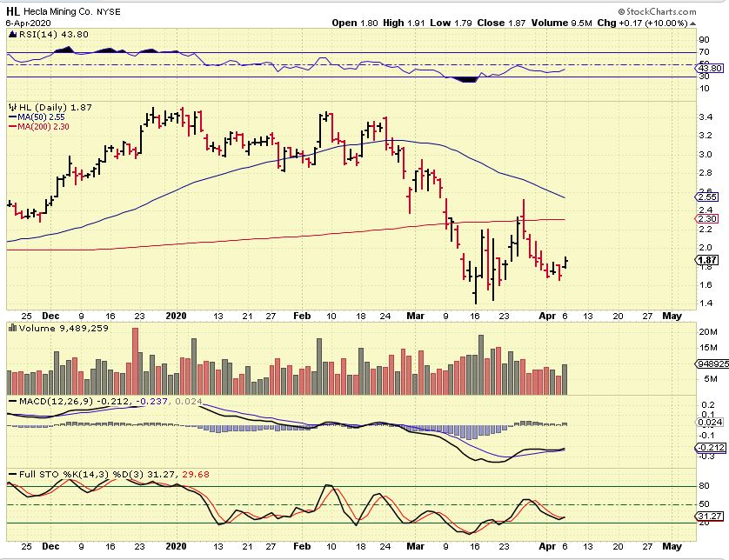Click the red MA(200) legend dash
The image size is (729, 560).
point(12,126)
